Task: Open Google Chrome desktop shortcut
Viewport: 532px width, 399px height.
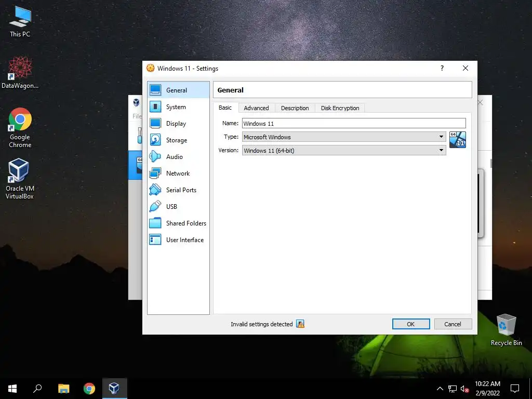Action: pos(20,128)
